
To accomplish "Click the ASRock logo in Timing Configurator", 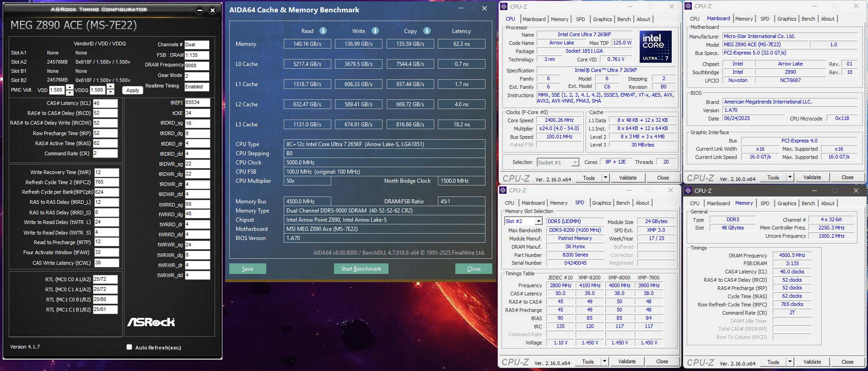I will (151, 322).
